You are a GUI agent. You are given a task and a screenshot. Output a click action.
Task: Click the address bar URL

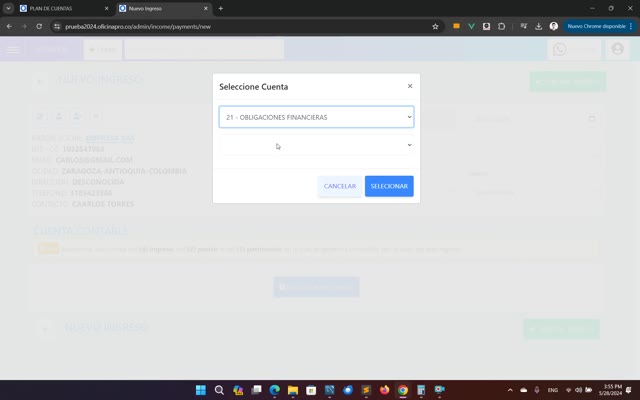point(138,27)
